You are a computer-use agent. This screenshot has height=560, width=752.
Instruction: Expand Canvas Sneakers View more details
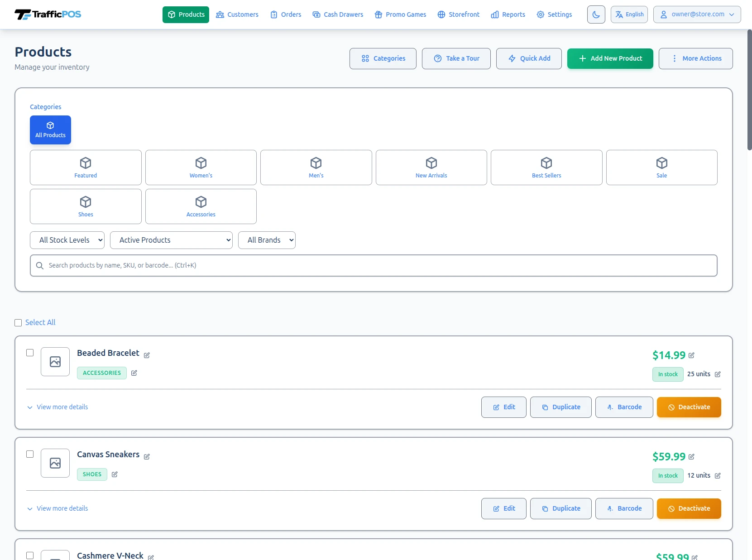pos(57,508)
